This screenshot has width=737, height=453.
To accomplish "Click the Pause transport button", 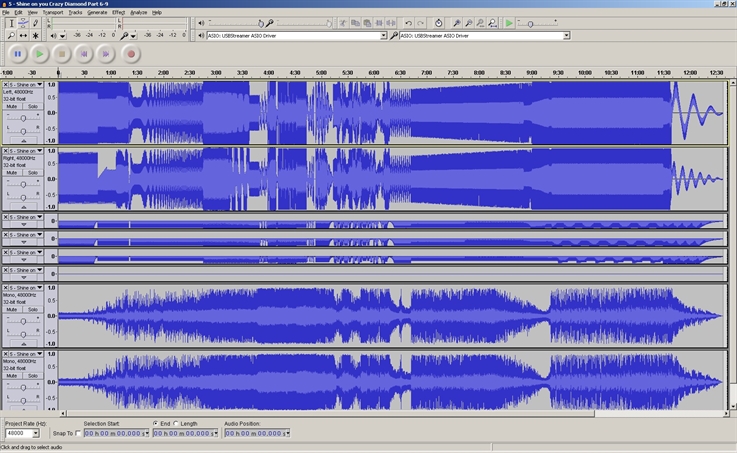I will tap(17, 54).
